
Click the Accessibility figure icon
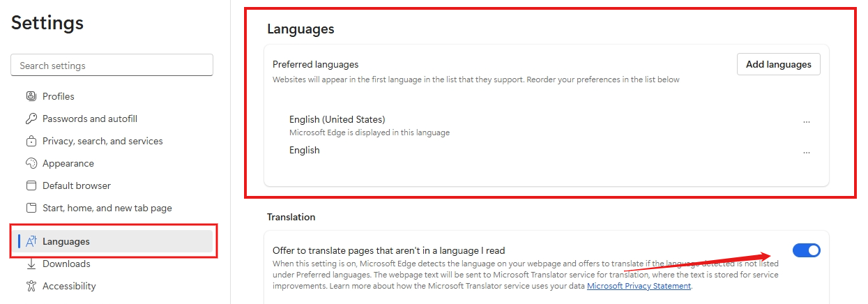[31, 286]
